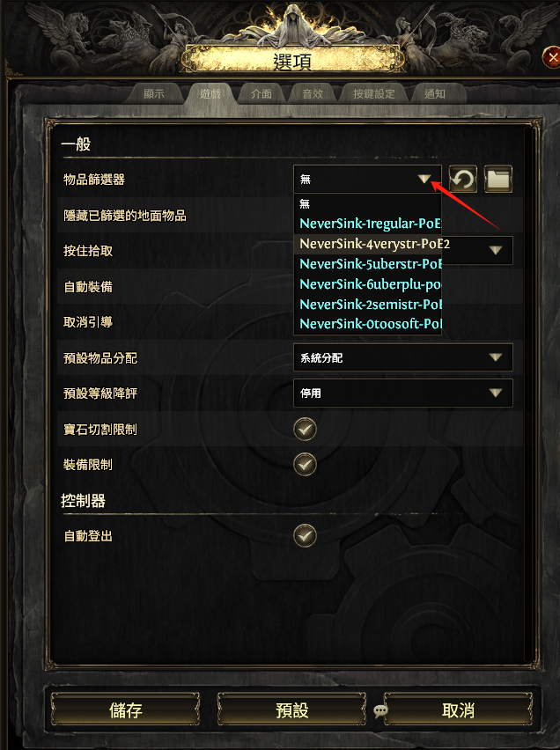Toggle 裝備限制 checkbox
The width and height of the screenshot is (560, 750).
tap(305, 465)
